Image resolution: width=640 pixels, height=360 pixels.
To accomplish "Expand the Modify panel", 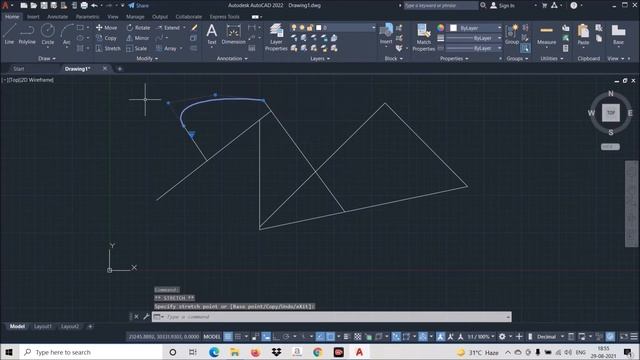I will pyautogui.click(x=147, y=58).
